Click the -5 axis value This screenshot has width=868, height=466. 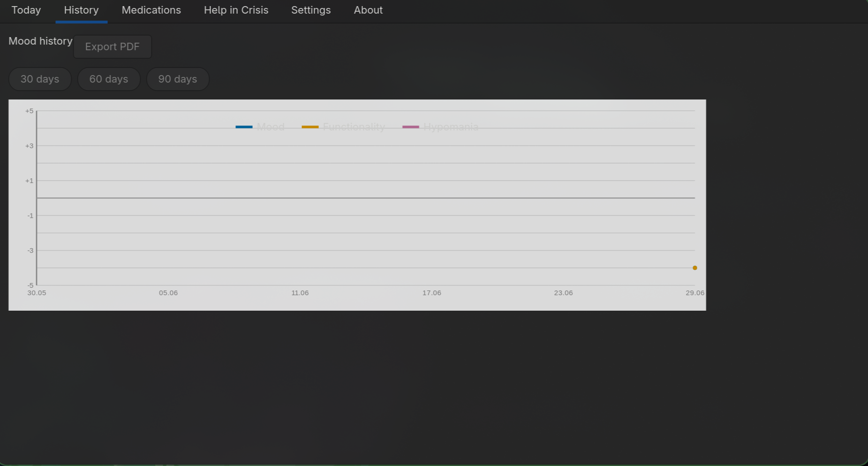click(x=30, y=285)
